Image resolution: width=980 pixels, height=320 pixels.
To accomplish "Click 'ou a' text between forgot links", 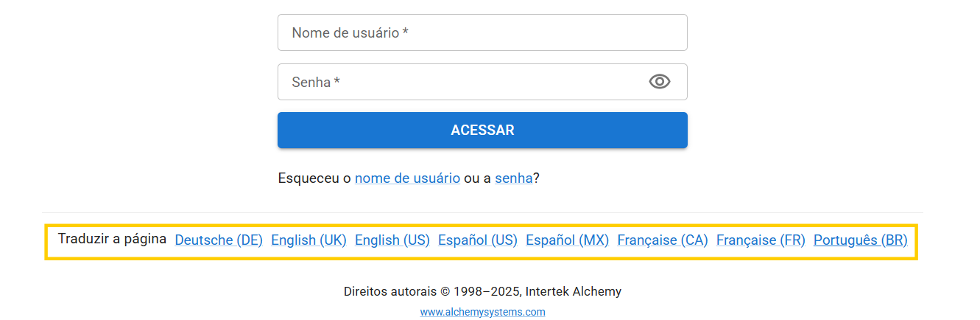I will point(477,178).
